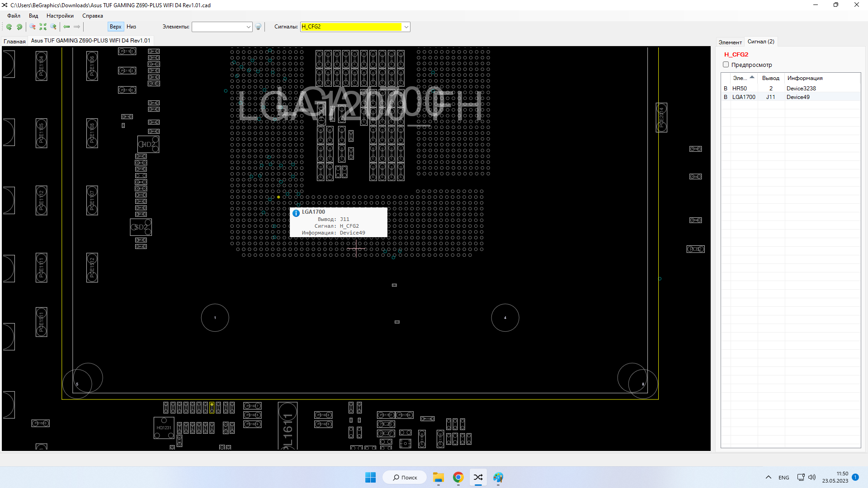The height and width of the screenshot is (488, 868).
Task: Click the zoom in magnifier icon
Action: [53, 27]
